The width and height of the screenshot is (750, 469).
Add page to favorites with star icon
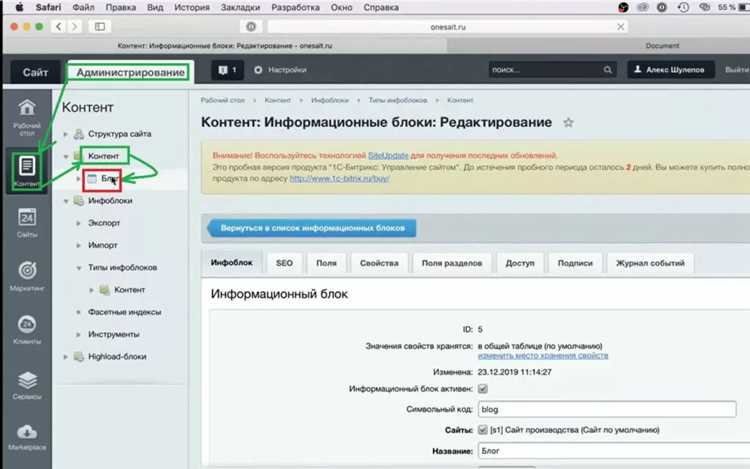tap(568, 123)
